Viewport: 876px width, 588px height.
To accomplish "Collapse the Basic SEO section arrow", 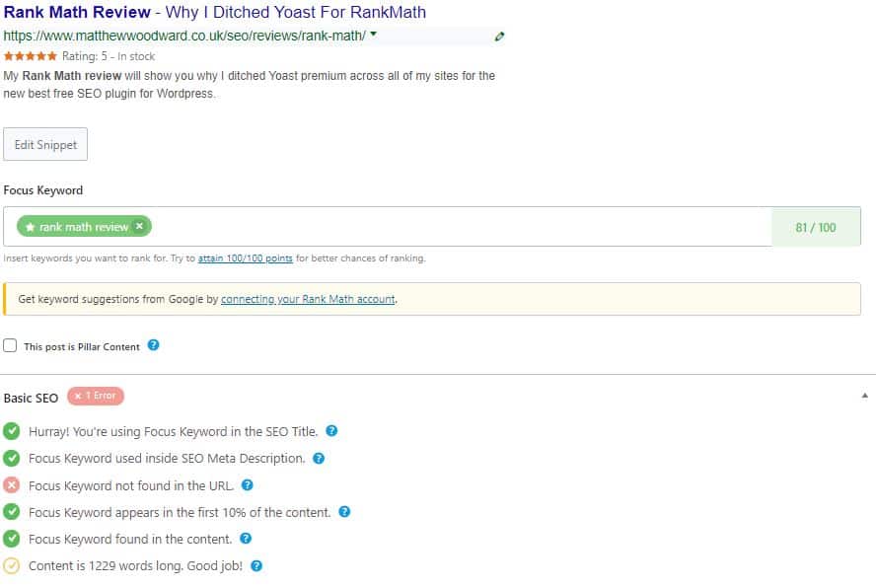I will 864,396.
